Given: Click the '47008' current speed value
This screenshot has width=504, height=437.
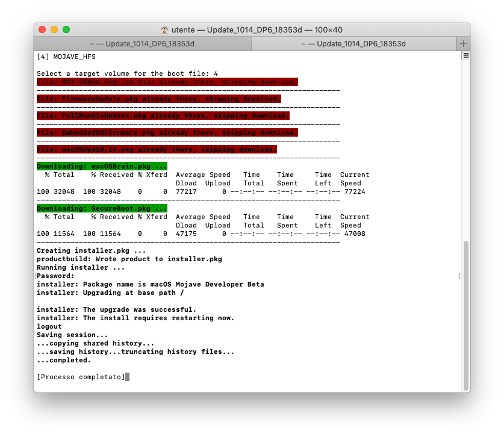Looking at the screenshot, I should click(x=355, y=234).
